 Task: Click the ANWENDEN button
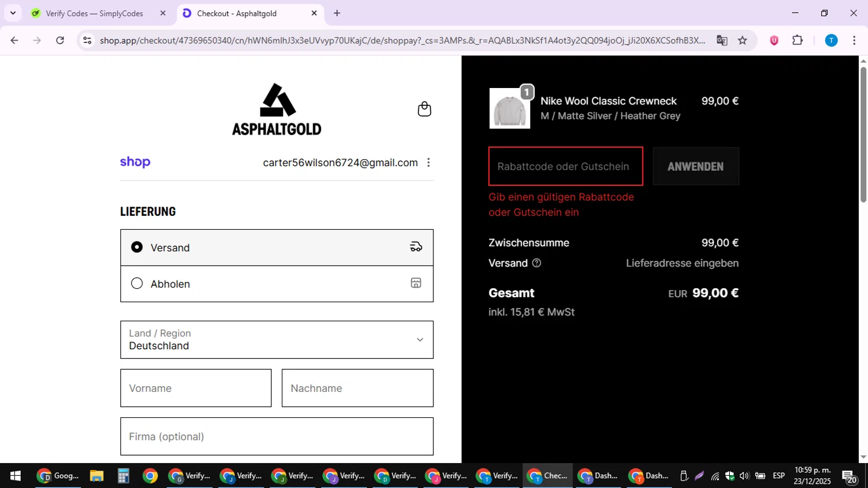pyautogui.click(x=696, y=166)
